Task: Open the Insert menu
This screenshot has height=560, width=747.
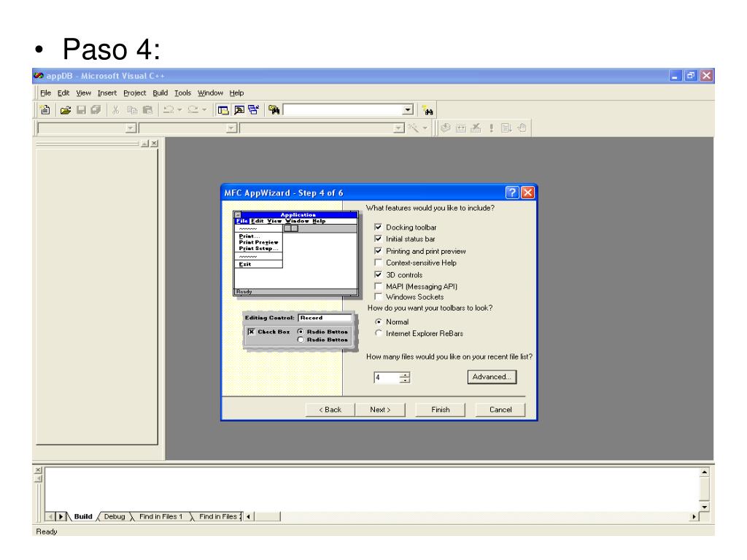Action: 107,93
